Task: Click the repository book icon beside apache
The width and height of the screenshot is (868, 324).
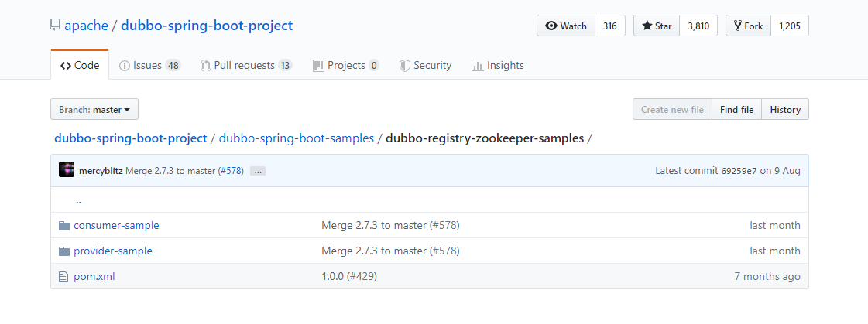Action: point(55,26)
